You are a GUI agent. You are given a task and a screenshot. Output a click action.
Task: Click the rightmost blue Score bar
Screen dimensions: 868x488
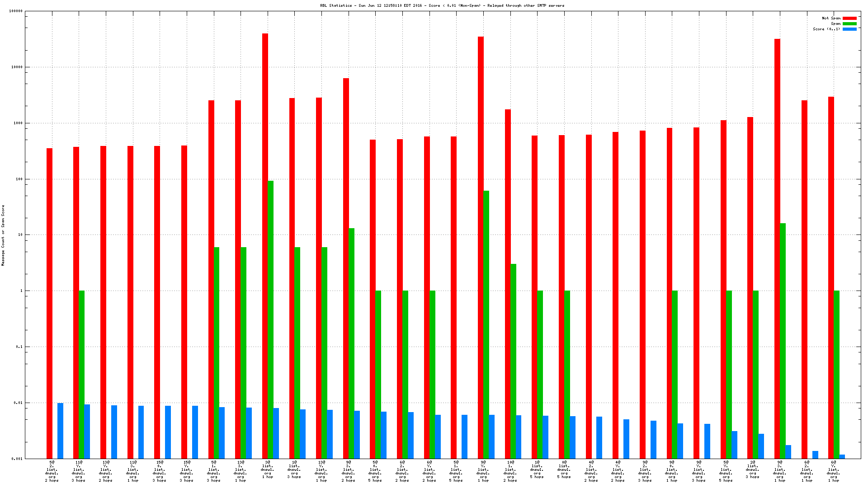point(842,456)
